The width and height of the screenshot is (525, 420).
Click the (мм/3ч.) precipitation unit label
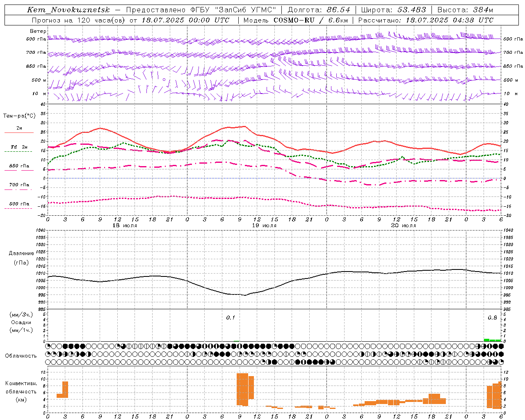[x=21, y=315]
